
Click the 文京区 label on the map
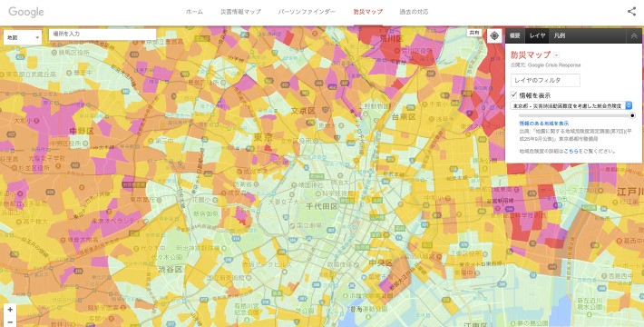[303, 111]
